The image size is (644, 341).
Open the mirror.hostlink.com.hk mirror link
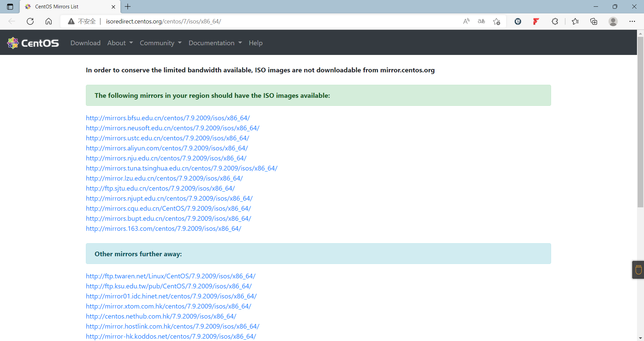pyautogui.click(x=172, y=326)
